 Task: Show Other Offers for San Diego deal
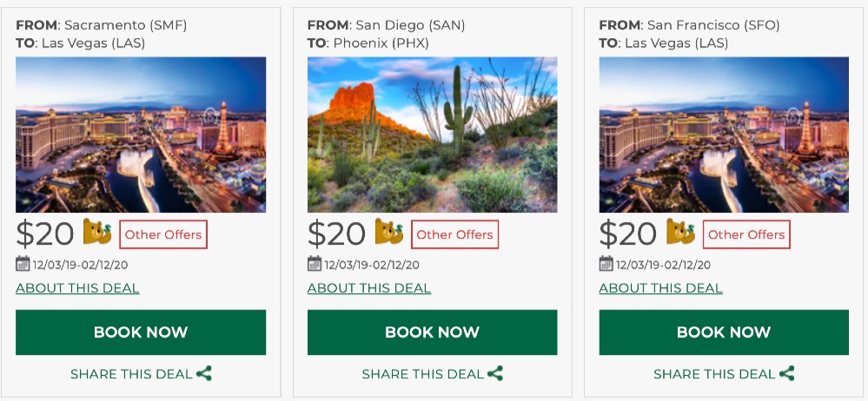(455, 234)
